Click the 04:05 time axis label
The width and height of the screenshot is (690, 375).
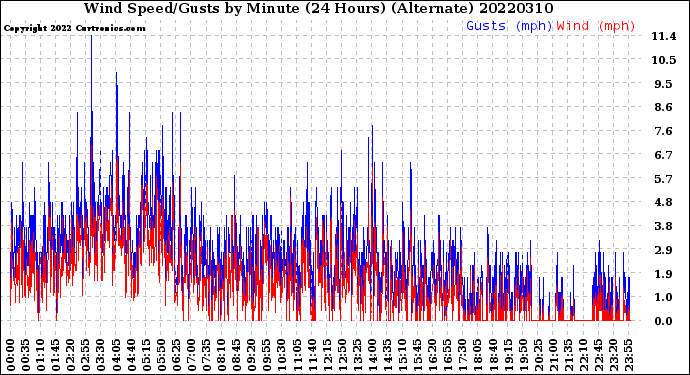click(x=116, y=355)
